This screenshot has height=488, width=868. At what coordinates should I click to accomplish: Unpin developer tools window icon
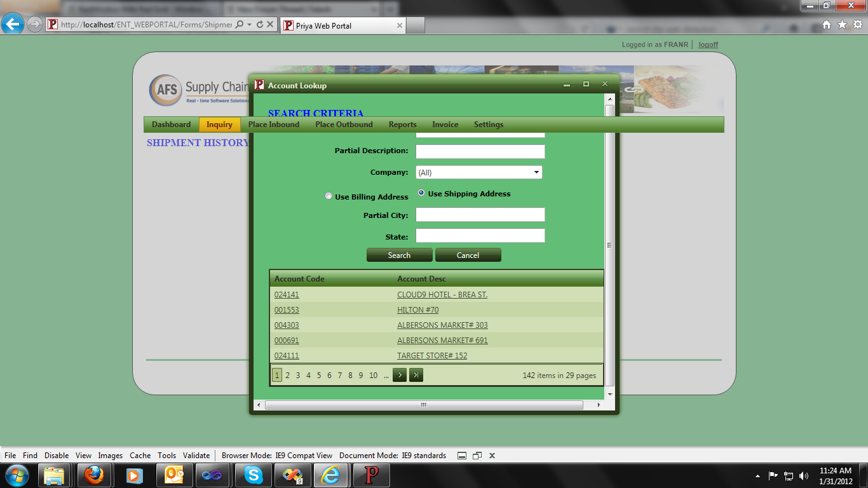tap(477, 456)
